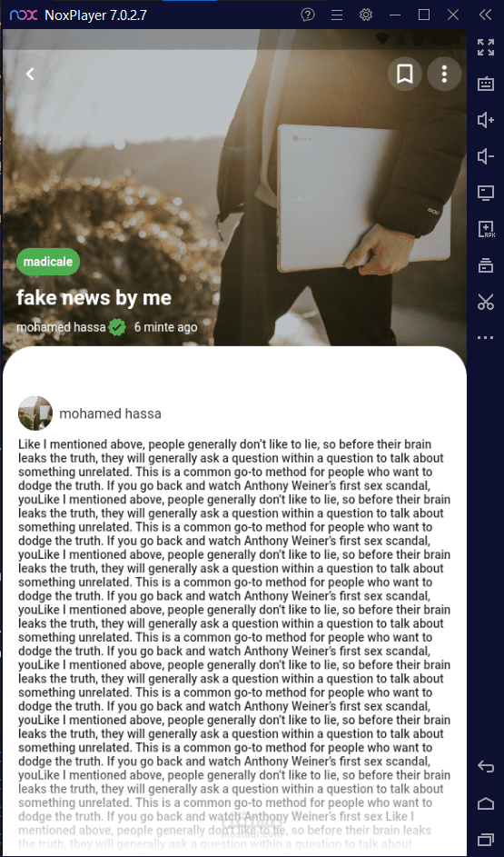Viewport: 504px width, 857px height.
Task: Collapse the Nox sidebar with double chevron
Action: (485, 15)
